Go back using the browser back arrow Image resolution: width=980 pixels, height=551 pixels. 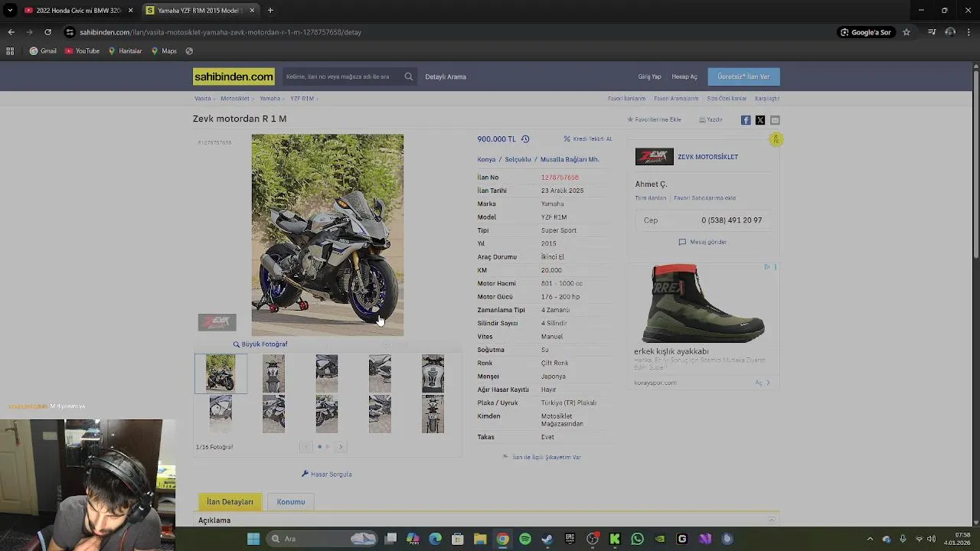point(11,32)
